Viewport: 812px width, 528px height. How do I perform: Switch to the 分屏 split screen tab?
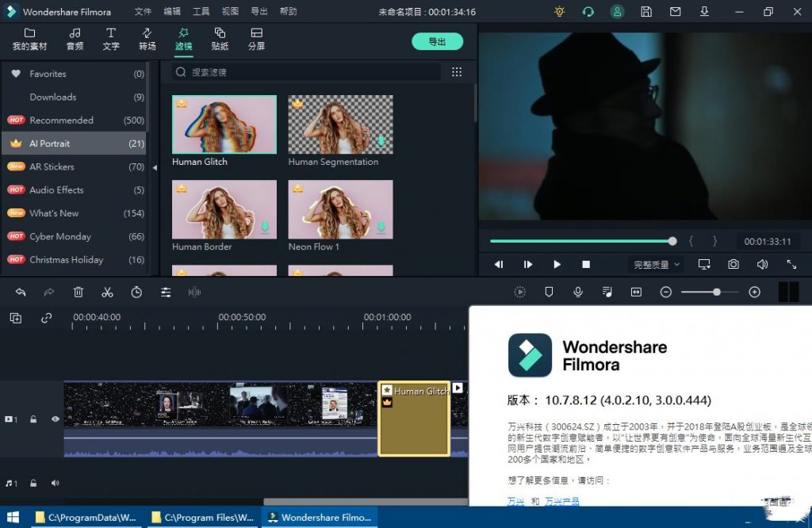(256, 40)
